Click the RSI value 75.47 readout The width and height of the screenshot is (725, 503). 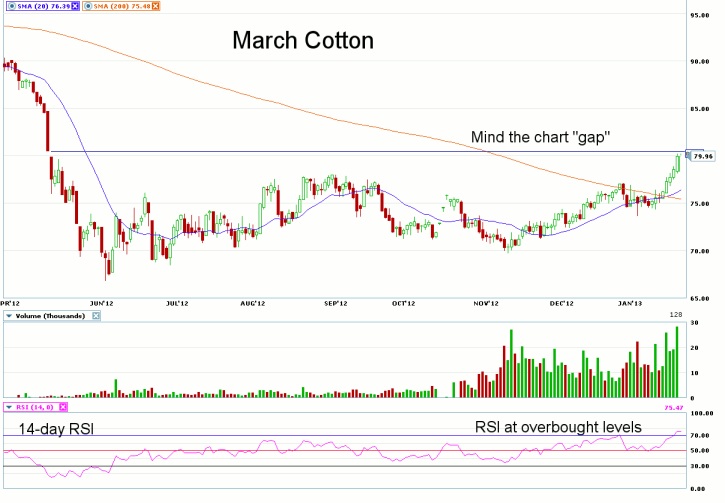674,408
